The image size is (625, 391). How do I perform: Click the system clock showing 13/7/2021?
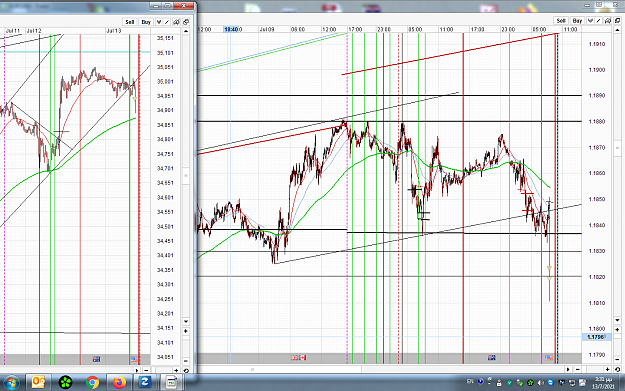tap(603, 383)
